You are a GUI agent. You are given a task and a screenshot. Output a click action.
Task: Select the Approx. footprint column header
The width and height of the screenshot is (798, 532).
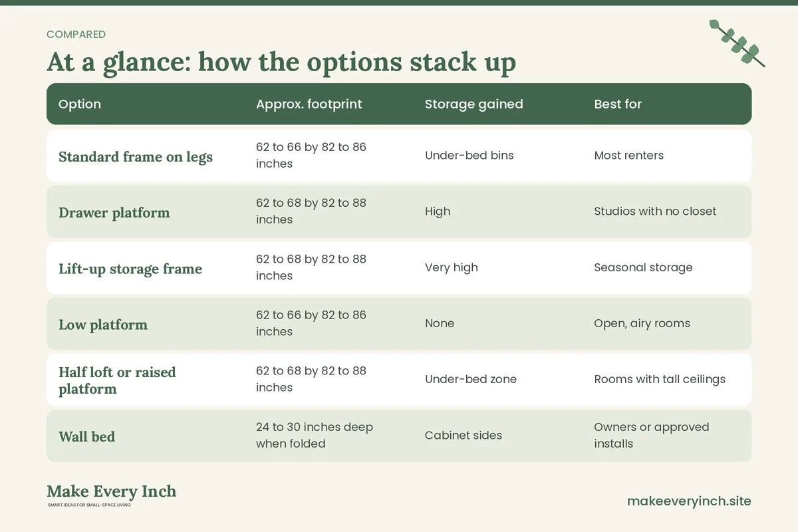[x=309, y=104]
